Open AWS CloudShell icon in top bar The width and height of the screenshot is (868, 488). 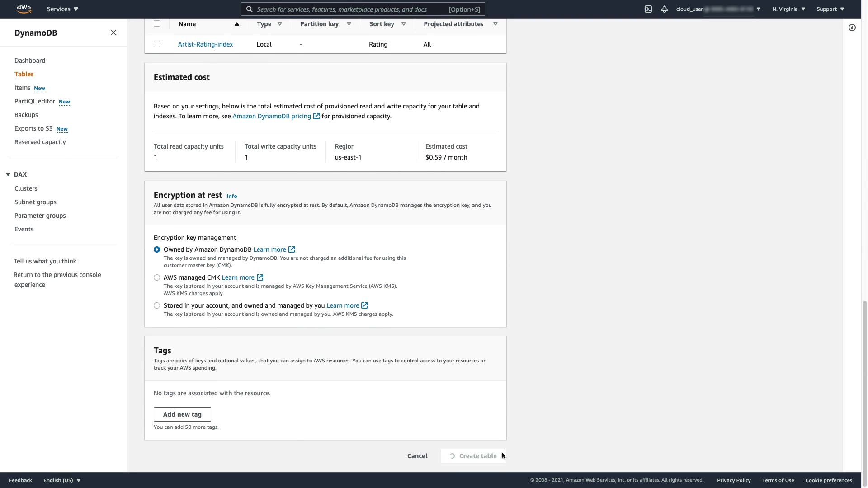coord(648,9)
